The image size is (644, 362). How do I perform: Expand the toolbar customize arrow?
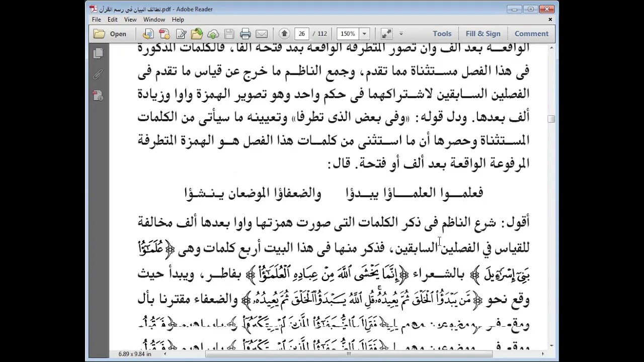click(401, 34)
